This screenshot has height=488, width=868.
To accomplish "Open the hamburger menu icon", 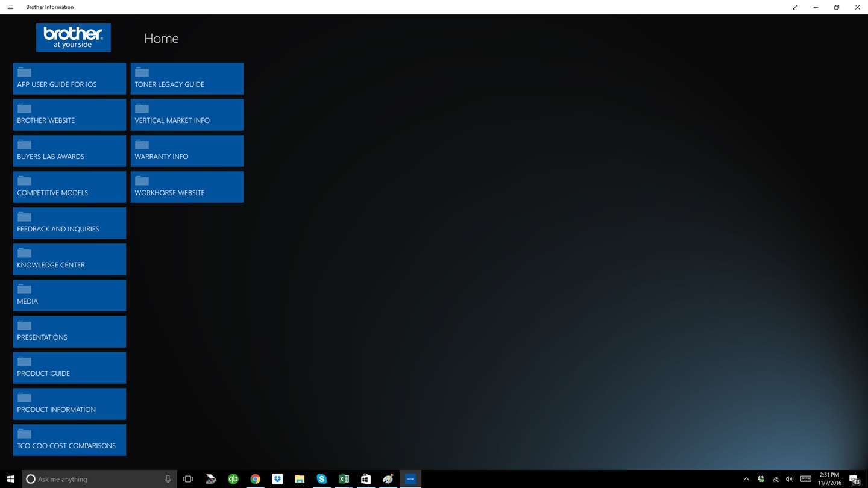I will [10, 7].
